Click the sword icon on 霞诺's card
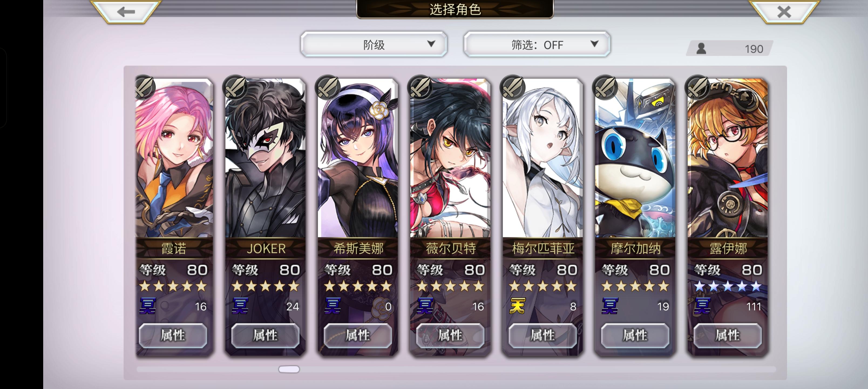This screenshot has width=868, height=389. coord(145,87)
